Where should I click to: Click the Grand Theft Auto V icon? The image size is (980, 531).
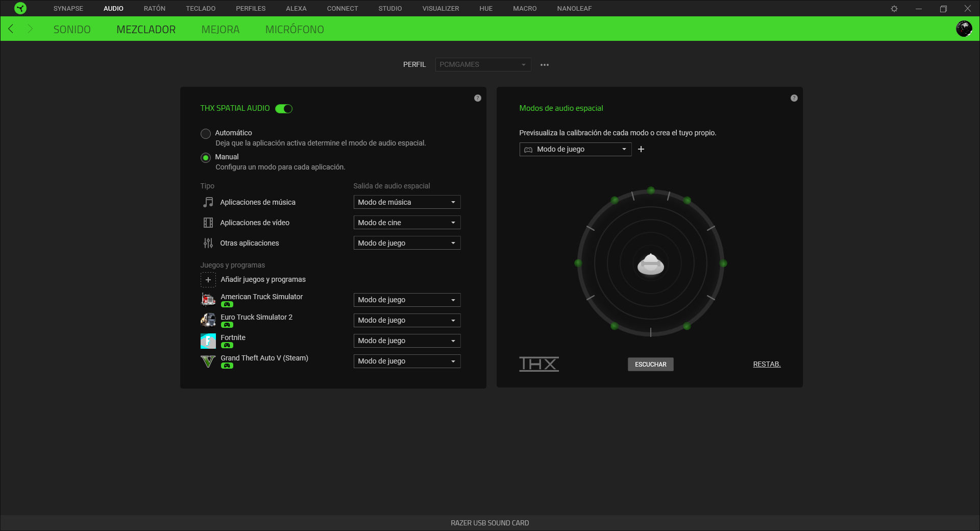pyautogui.click(x=208, y=361)
